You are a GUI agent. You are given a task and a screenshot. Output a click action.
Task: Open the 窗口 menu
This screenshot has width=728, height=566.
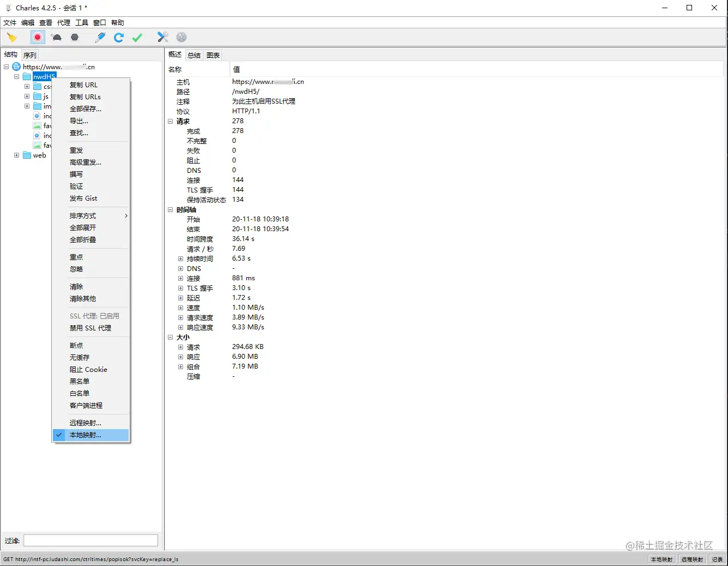pos(100,23)
